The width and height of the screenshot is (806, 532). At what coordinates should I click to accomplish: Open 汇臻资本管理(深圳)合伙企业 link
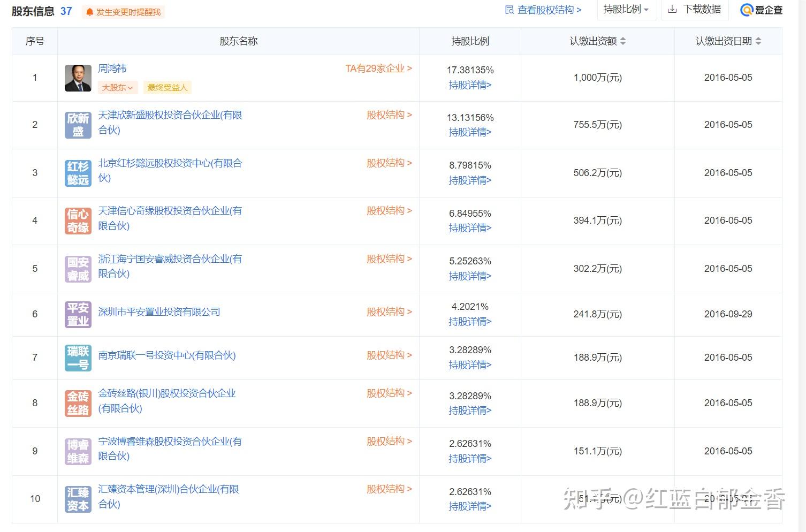point(169,497)
